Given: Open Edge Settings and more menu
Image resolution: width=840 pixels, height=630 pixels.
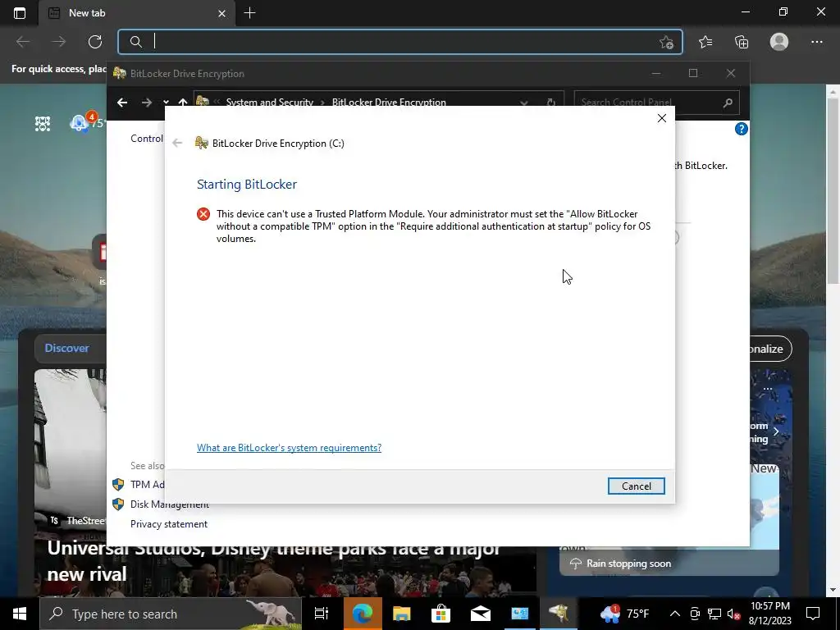Looking at the screenshot, I should (x=816, y=42).
